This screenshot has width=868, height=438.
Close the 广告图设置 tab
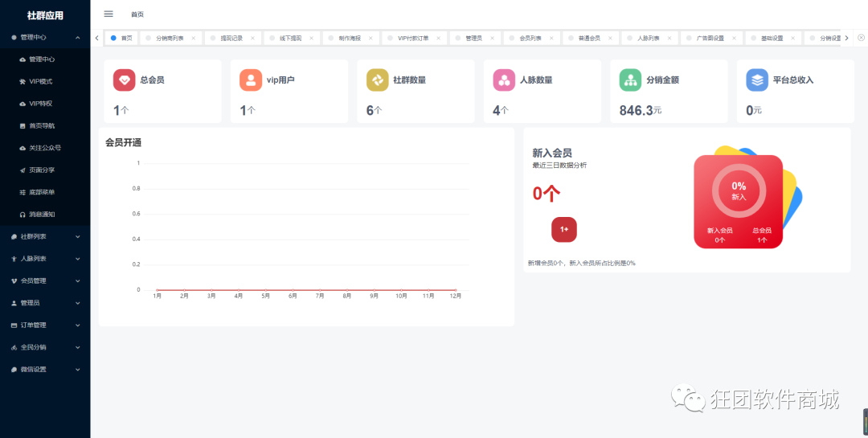tap(734, 39)
